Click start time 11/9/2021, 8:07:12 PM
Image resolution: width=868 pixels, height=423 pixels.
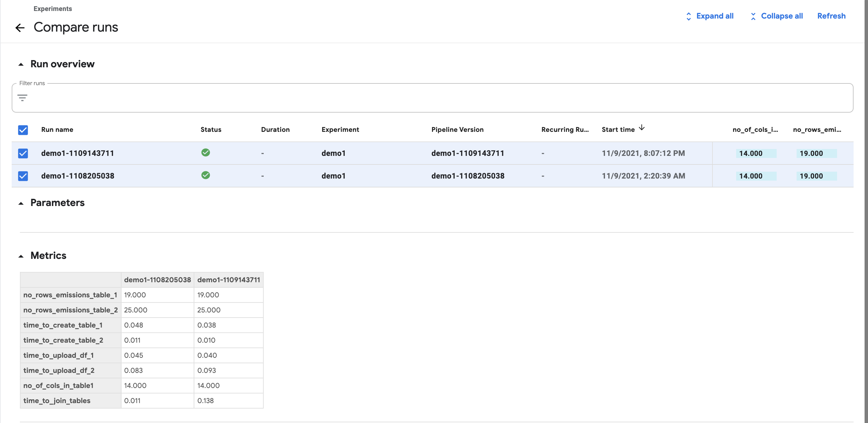coord(643,153)
